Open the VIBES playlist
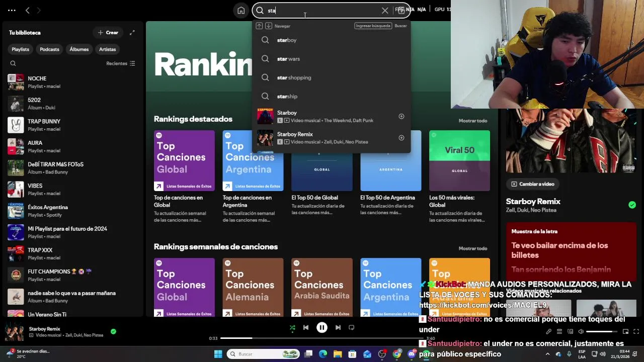 click(73, 189)
